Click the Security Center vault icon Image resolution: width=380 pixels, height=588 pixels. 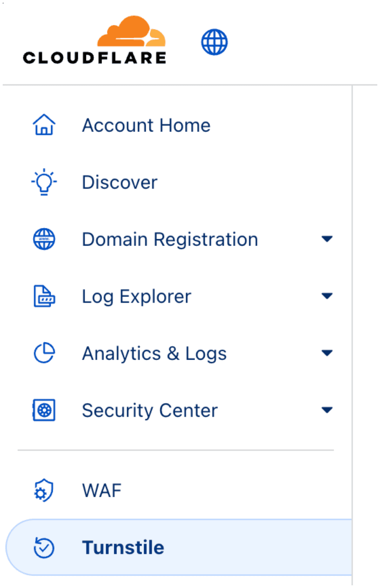pos(44,410)
